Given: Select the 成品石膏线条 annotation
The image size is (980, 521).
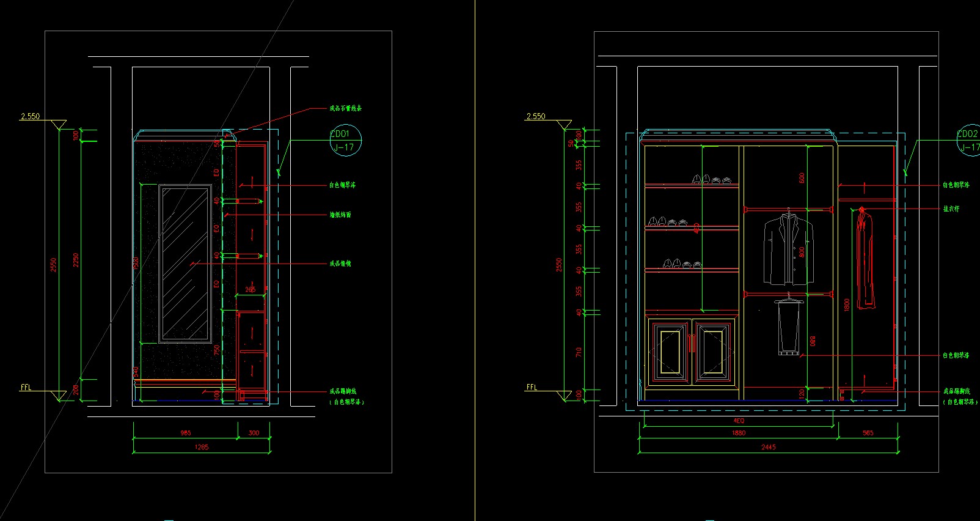Looking at the screenshot, I should click(346, 108).
